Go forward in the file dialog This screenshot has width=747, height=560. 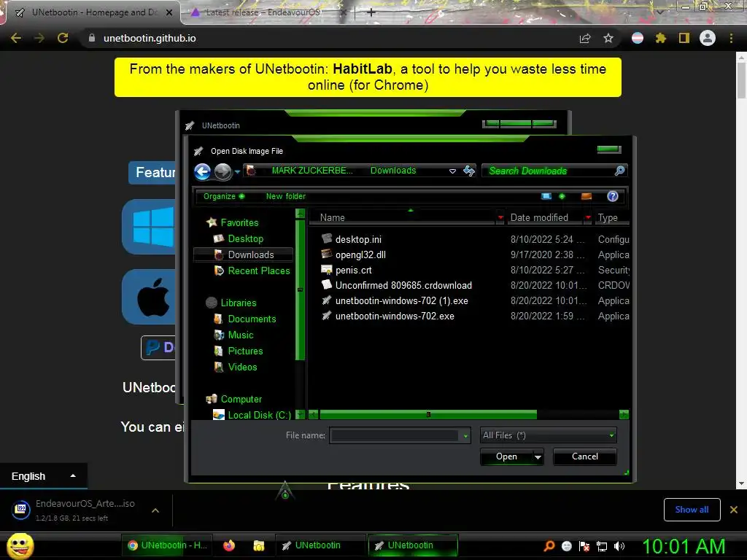tap(222, 171)
